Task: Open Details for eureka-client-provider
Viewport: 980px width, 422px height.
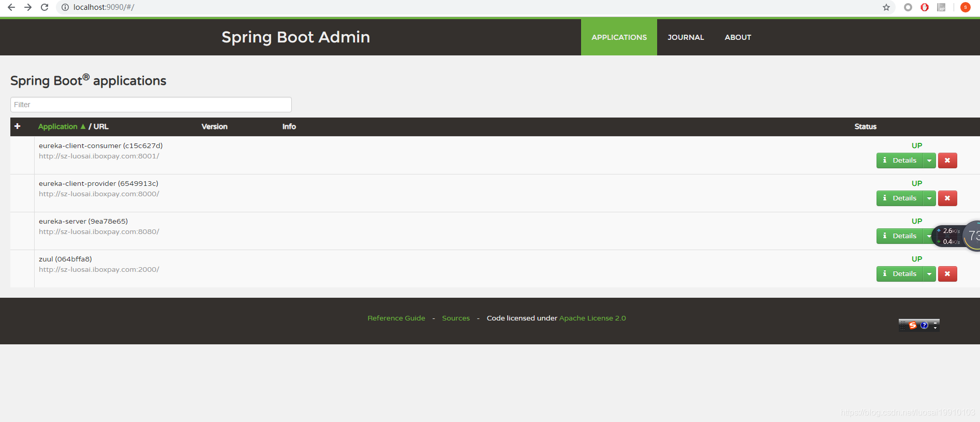Action: (900, 198)
